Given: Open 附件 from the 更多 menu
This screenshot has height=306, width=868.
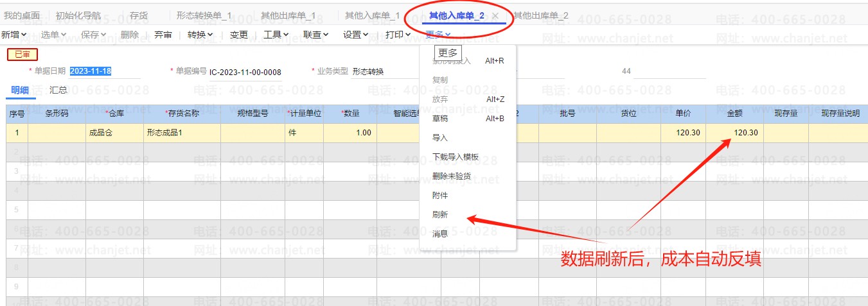Looking at the screenshot, I should (x=468, y=196).
